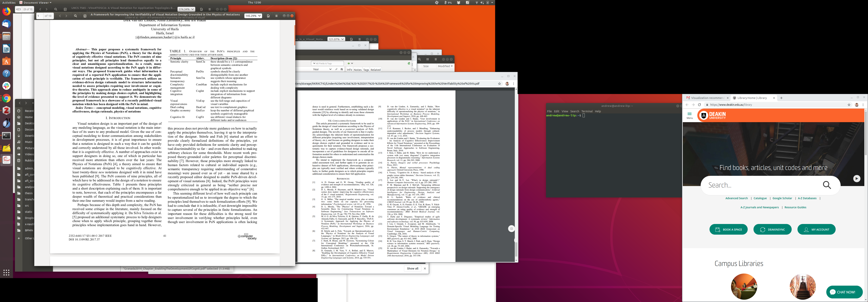This screenshot has width=868, height=302.
Task: Click the search icon in the front Document Viewer
Action: click(76, 16)
